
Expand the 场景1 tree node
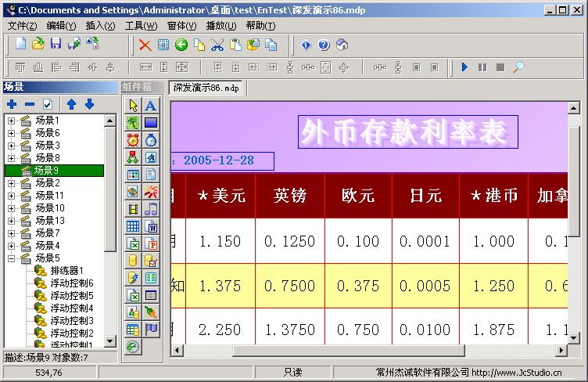coord(11,121)
